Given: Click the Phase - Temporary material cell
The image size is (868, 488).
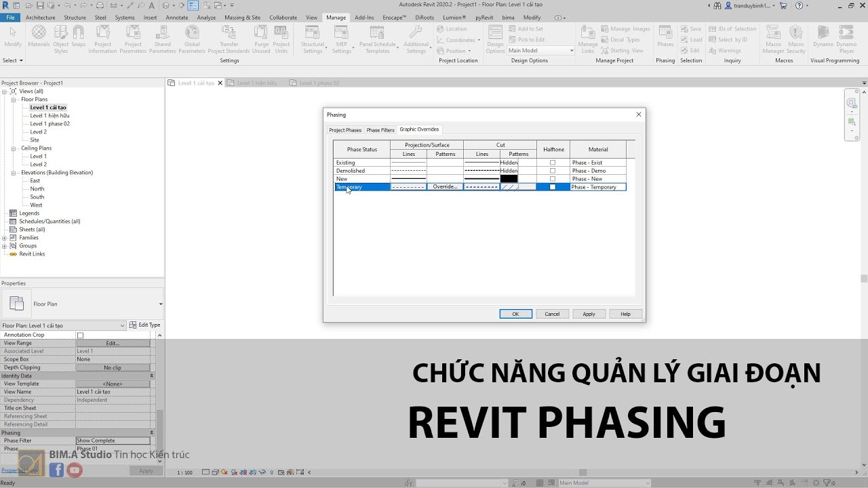Looking at the screenshot, I should click(598, 187).
